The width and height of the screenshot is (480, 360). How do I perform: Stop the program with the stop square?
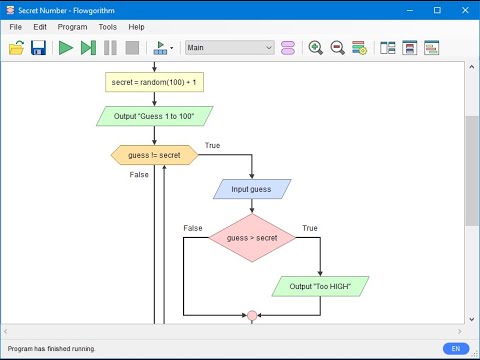pyautogui.click(x=132, y=48)
